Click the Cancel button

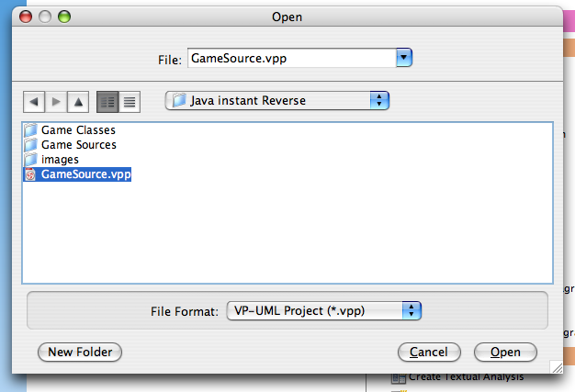point(429,353)
